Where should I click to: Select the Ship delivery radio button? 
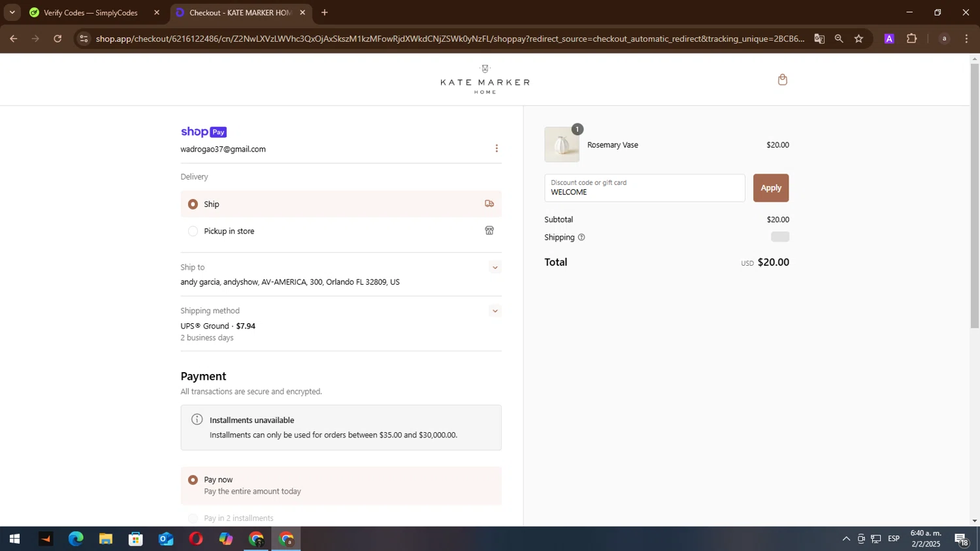tap(193, 204)
